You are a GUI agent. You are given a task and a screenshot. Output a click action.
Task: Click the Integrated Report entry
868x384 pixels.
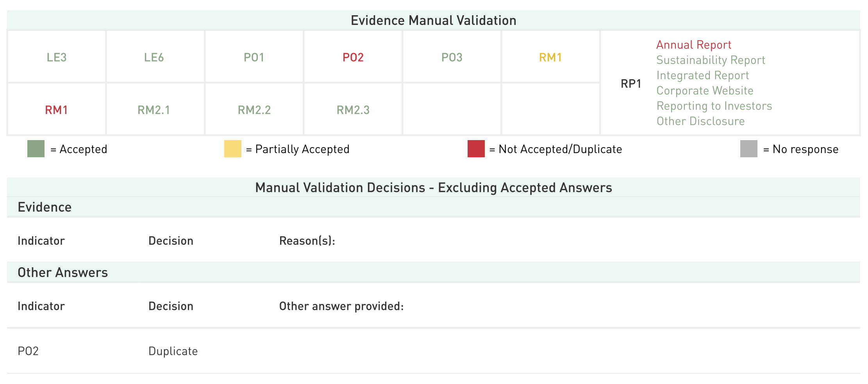(x=702, y=75)
